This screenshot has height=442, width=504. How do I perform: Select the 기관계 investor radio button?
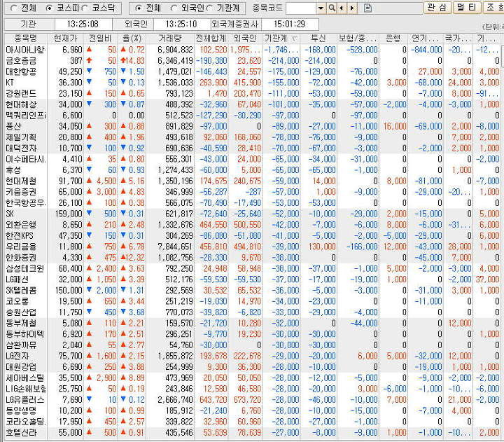209,8
